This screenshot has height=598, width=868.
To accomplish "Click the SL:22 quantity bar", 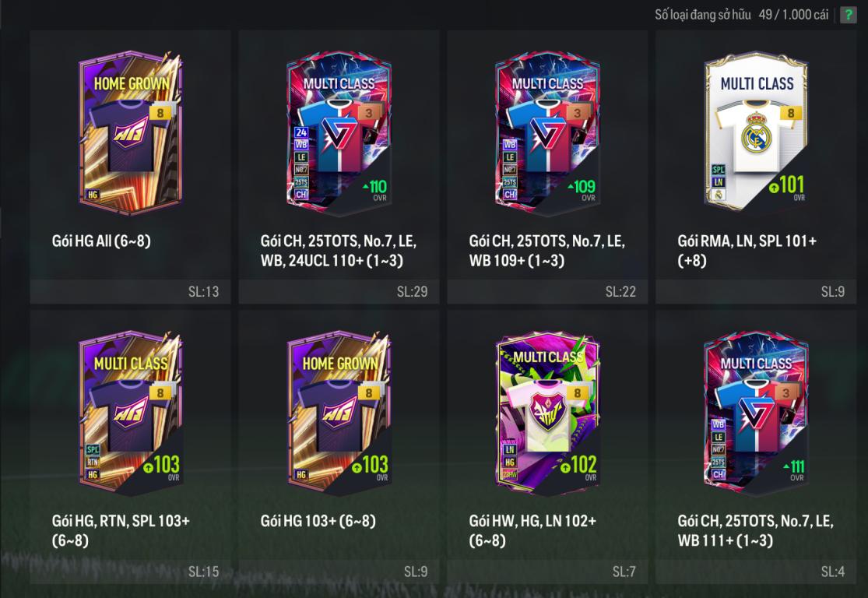I will [x=547, y=291].
